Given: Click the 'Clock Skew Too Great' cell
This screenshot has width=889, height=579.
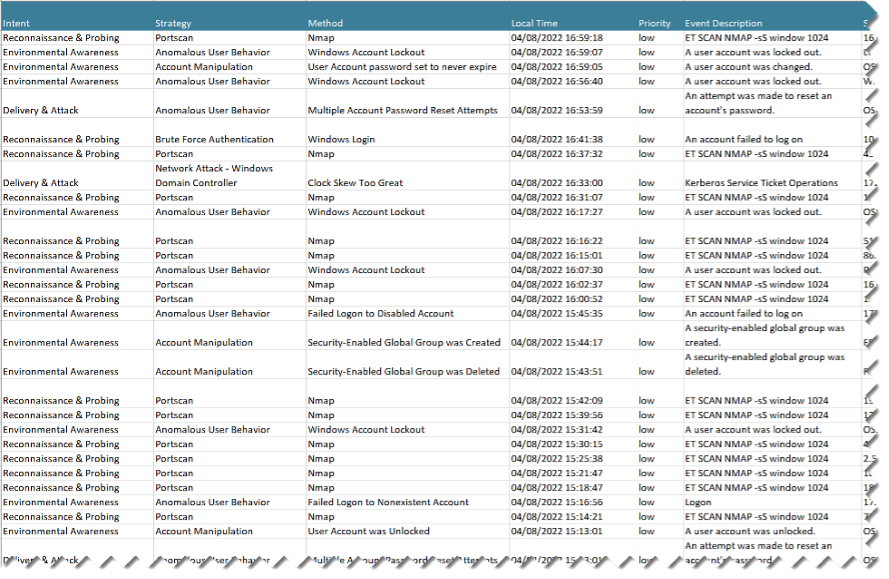Looking at the screenshot, I should pyautogui.click(x=355, y=183).
